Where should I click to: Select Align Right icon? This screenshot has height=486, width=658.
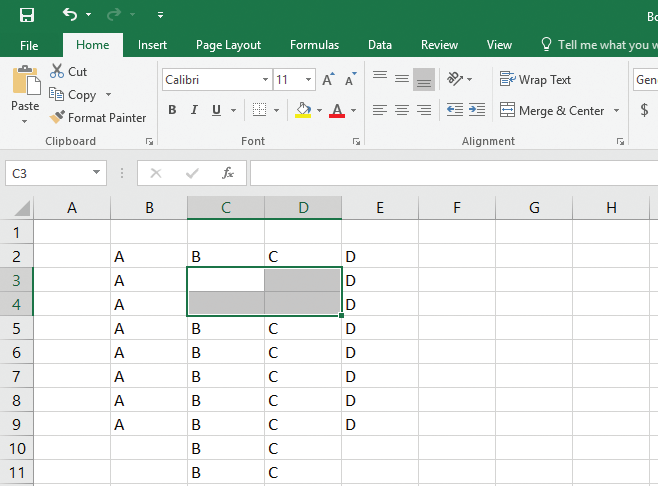pyautogui.click(x=424, y=110)
